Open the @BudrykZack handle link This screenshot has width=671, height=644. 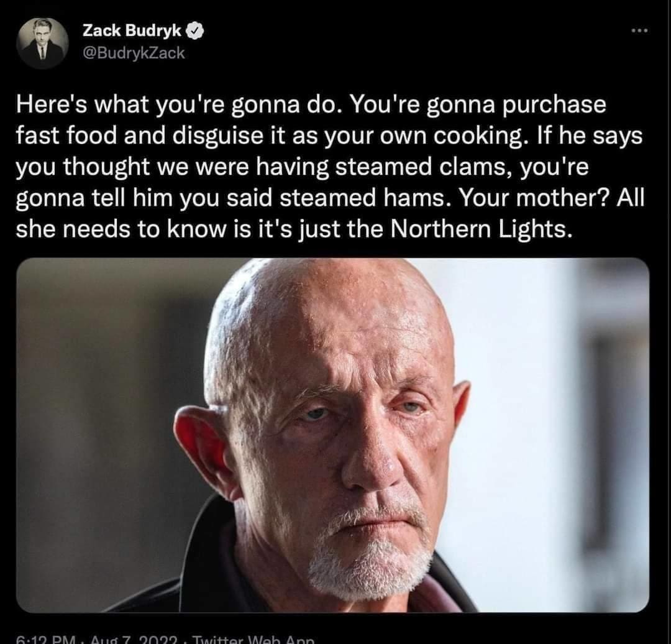click(133, 53)
